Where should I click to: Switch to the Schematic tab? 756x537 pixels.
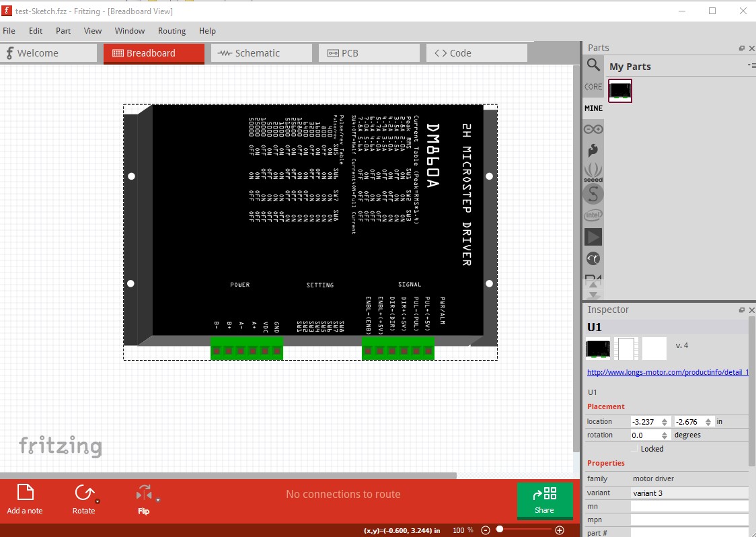click(x=262, y=53)
